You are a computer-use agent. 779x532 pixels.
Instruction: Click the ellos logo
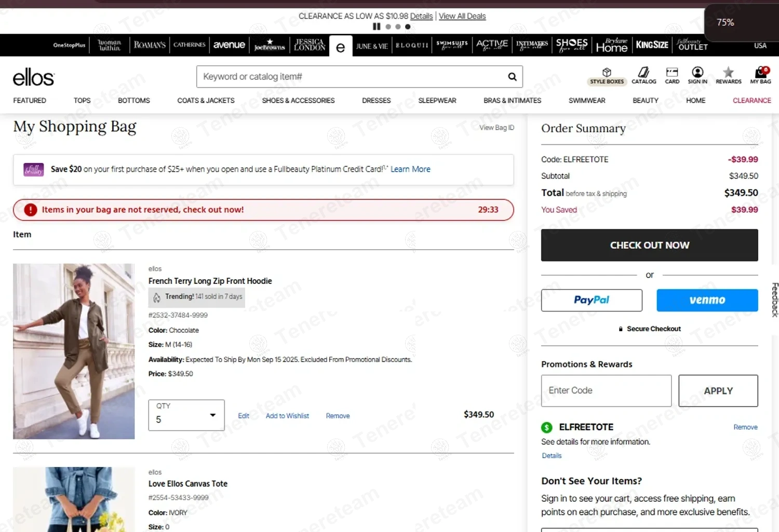[33, 78]
